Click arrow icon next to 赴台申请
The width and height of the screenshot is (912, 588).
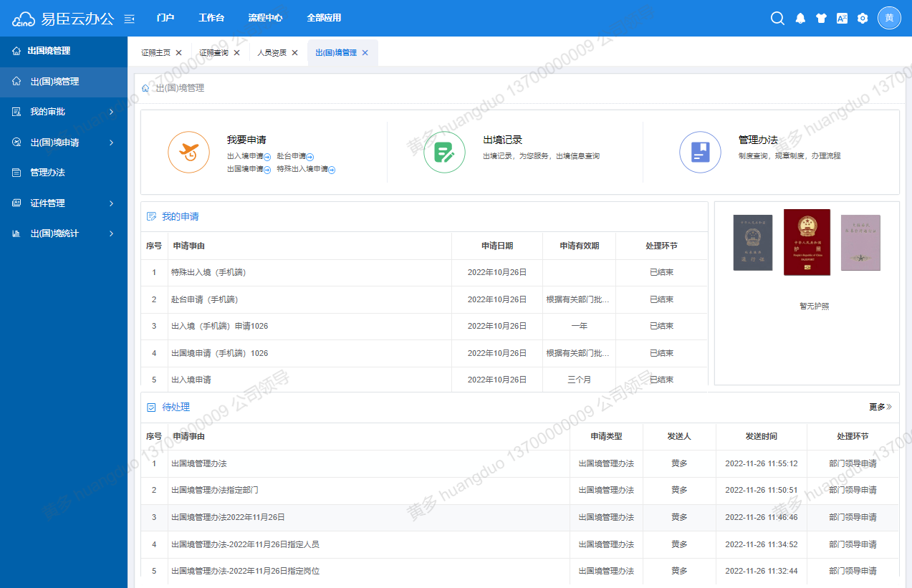(310, 157)
